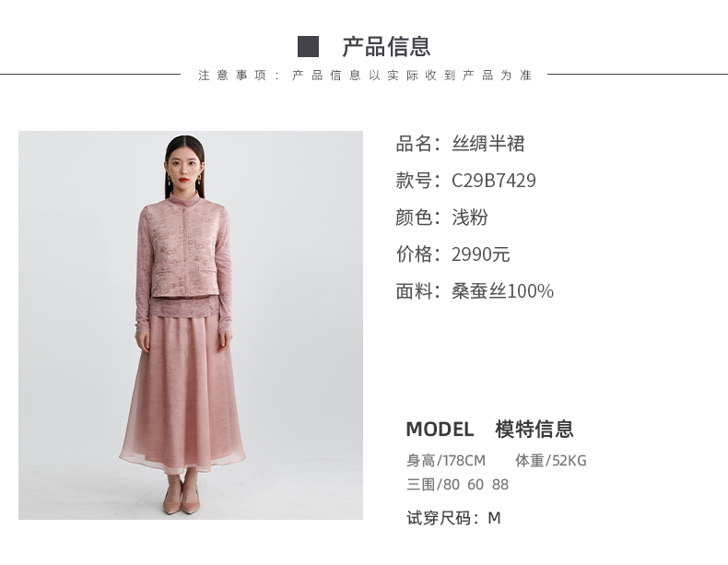Click the fitting size 试穿尺码 M

[453, 518]
